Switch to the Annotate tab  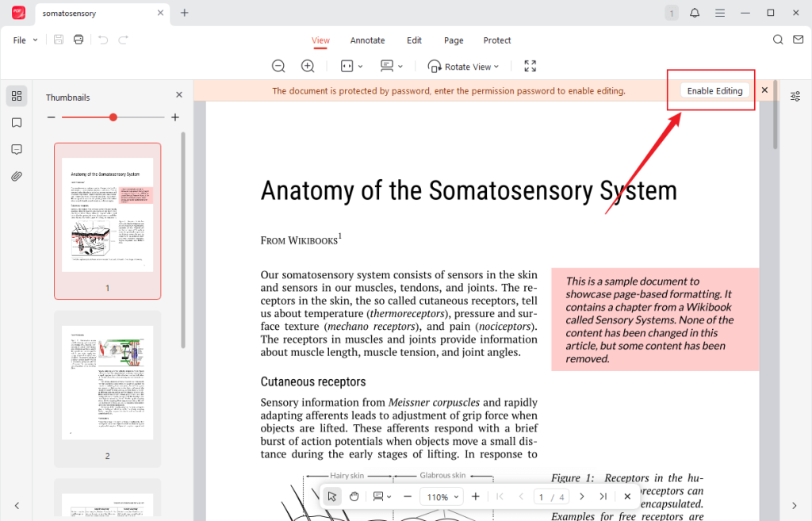click(x=367, y=40)
